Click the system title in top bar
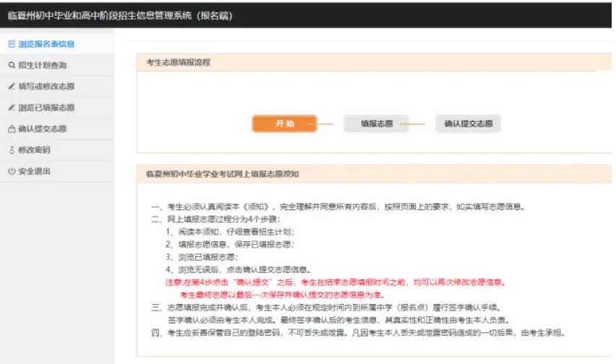Image resolution: width=616 pixels, height=364 pixels. (120, 14)
